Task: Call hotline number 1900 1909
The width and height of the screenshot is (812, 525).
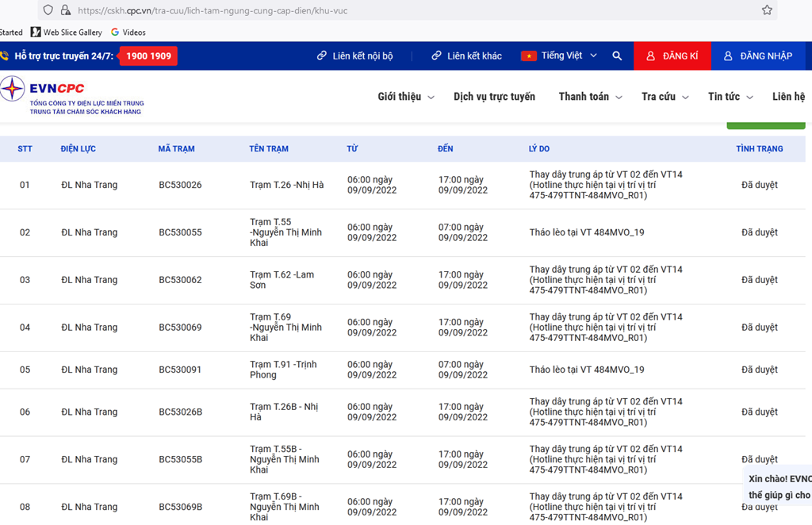Action: click(x=148, y=56)
